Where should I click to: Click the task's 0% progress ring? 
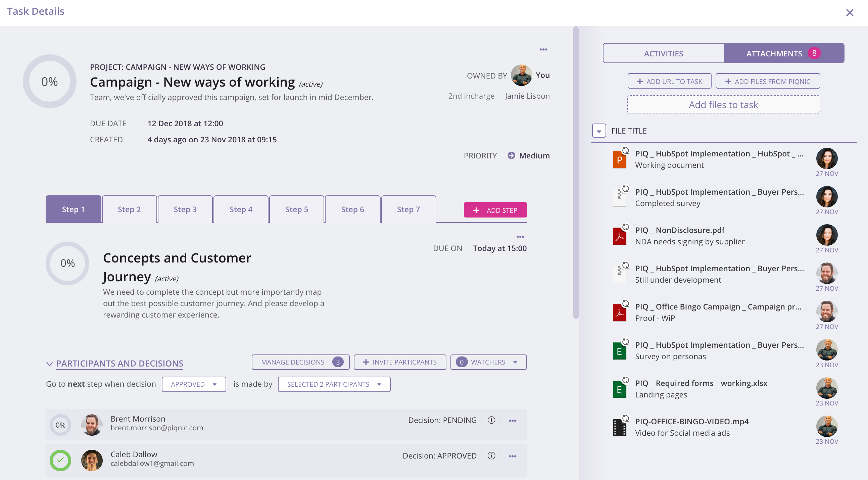point(50,82)
